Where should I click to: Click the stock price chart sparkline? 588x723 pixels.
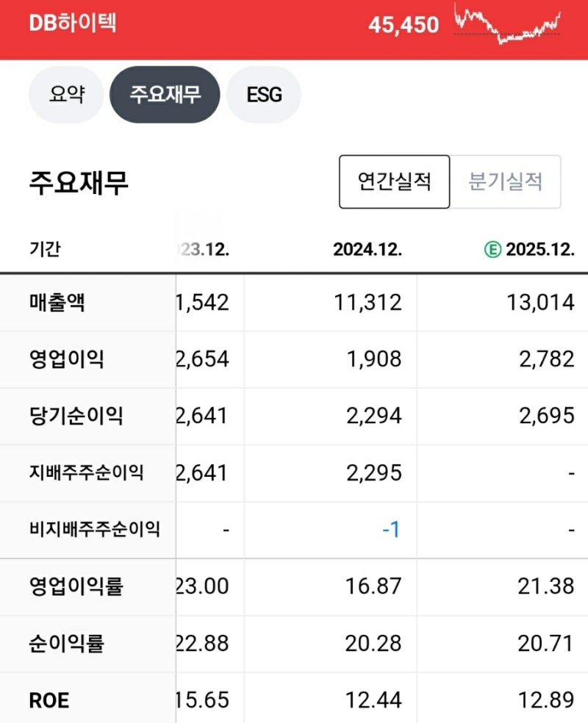coord(507,26)
